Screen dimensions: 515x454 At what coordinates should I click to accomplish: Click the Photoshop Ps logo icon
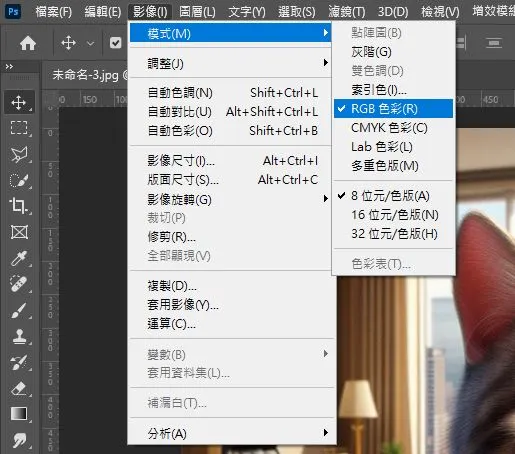[13, 12]
